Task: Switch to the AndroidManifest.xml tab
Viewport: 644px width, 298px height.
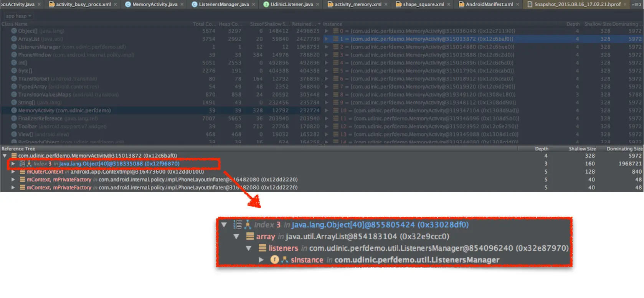Action: (489, 4)
